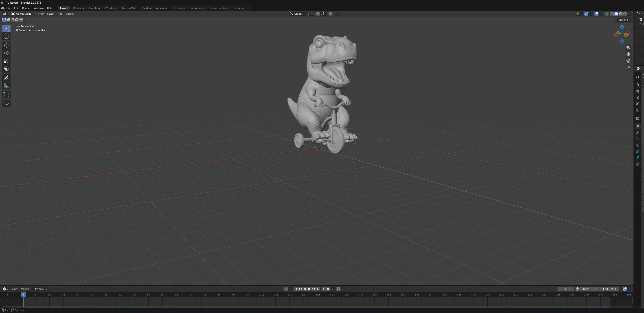The image size is (644, 313).
Task: Open the Modifiers wrench tab
Action: [x=637, y=133]
